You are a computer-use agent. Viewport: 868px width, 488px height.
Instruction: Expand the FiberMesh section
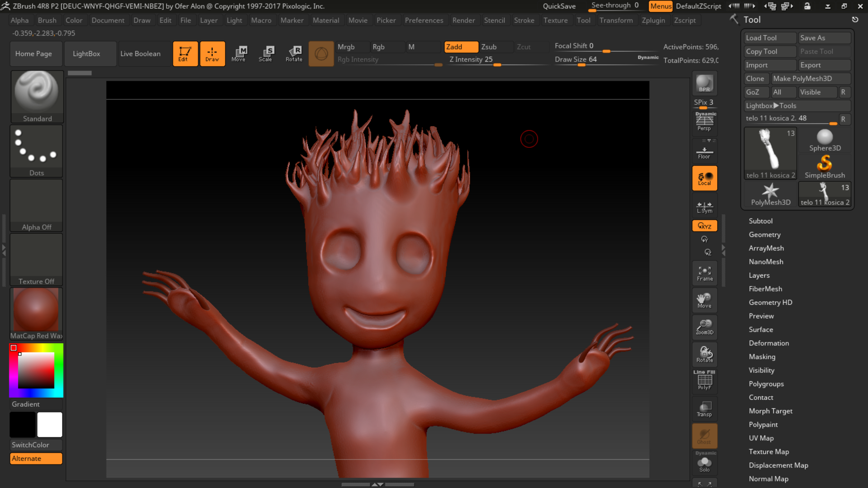coord(765,289)
